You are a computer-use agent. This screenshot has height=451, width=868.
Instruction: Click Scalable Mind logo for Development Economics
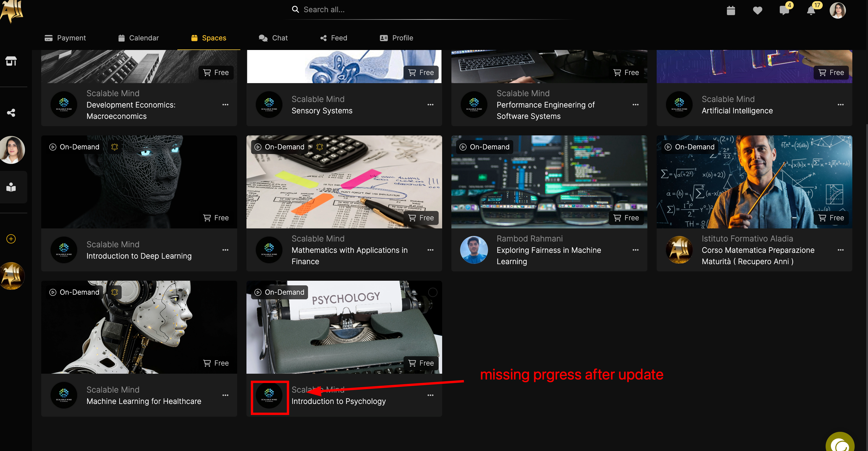click(x=64, y=105)
